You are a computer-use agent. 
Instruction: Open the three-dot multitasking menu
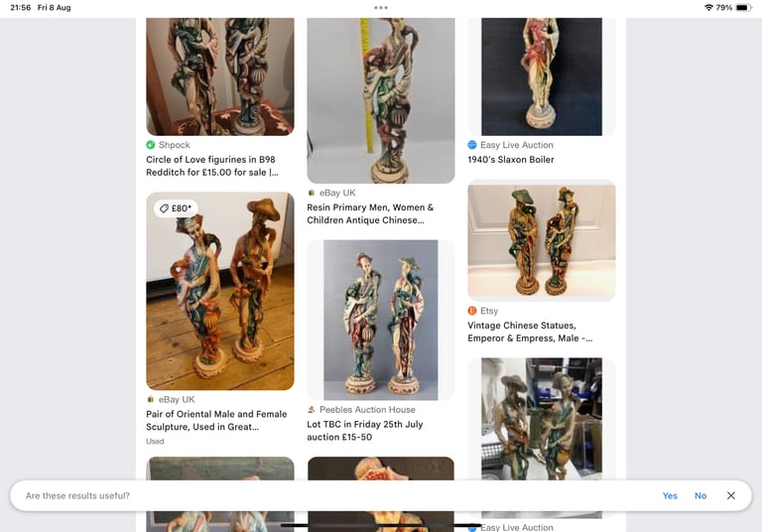pyautogui.click(x=381, y=8)
